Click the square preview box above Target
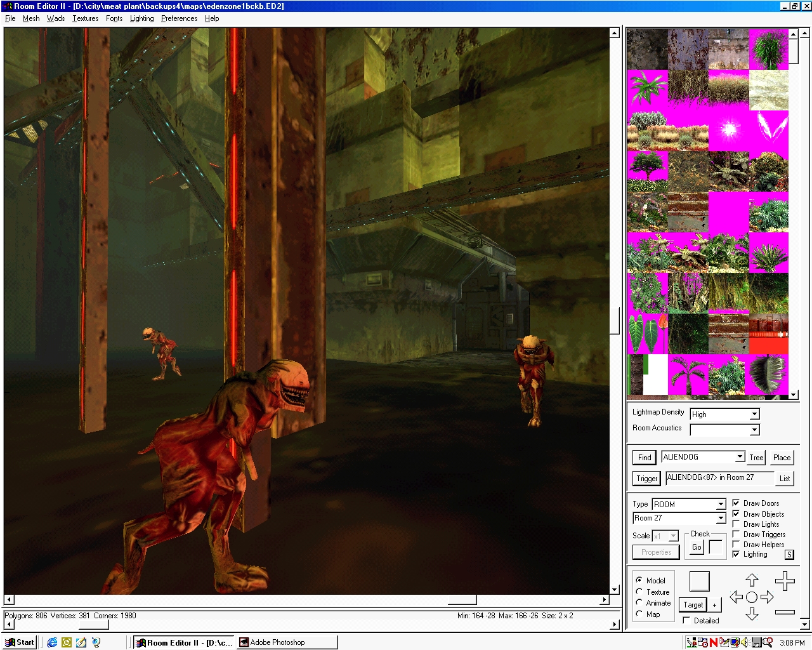This screenshot has width=812, height=650. (x=699, y=581)
